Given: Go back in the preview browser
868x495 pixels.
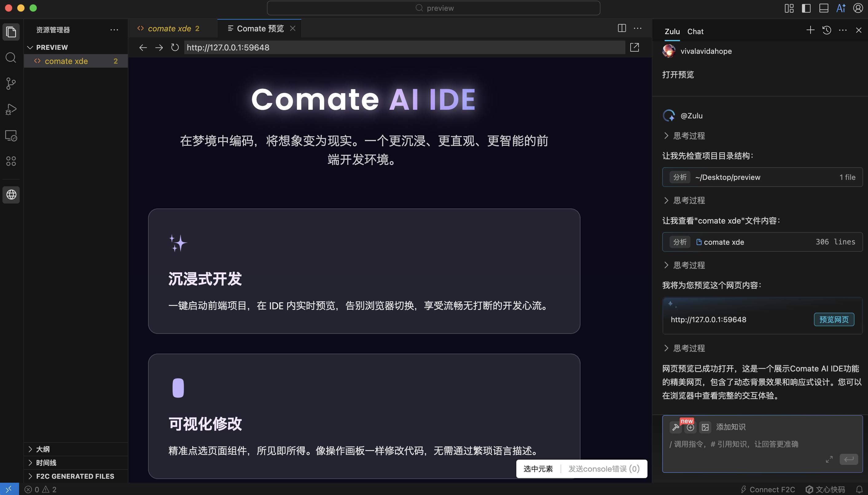Looking at the screenshot, I should coord(143,48).
